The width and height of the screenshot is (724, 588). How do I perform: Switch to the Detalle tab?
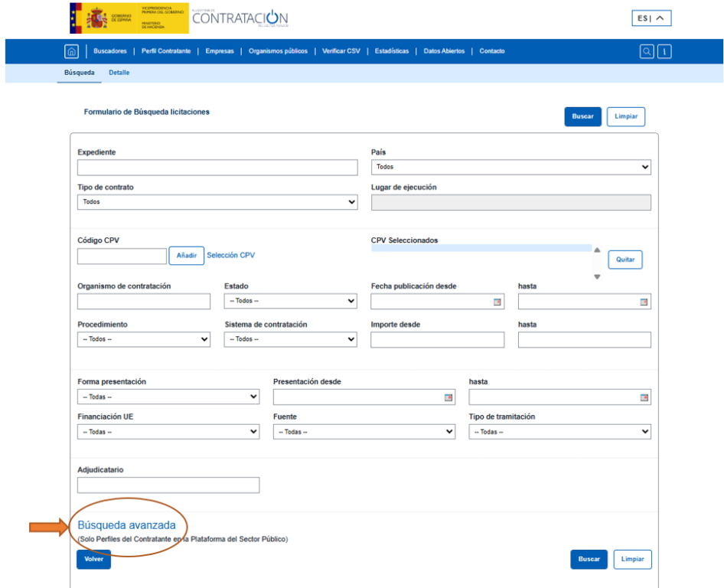[119, 73]
